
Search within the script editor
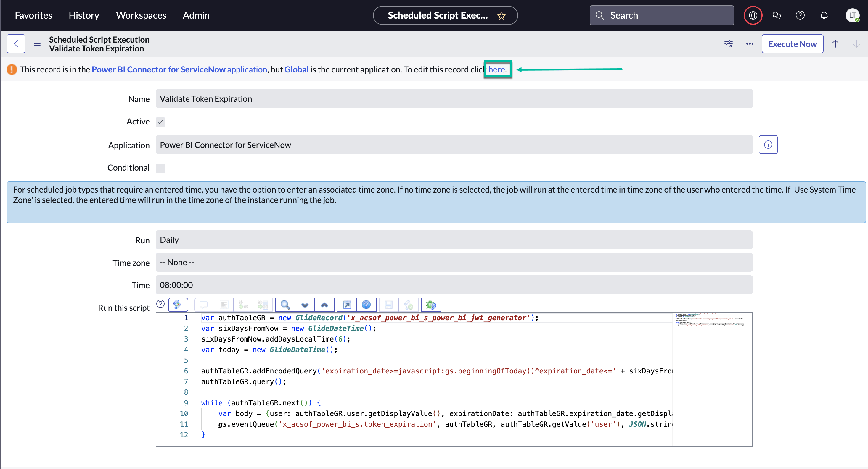285,305
